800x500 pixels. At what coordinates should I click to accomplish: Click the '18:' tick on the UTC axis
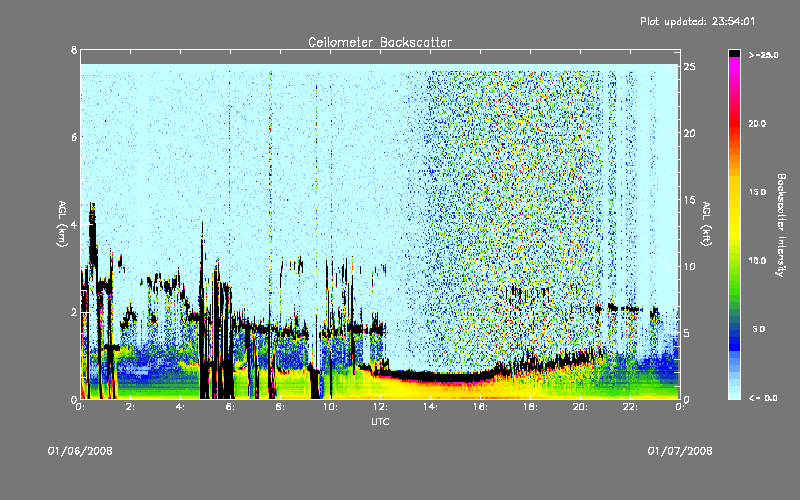coord(530,407)
